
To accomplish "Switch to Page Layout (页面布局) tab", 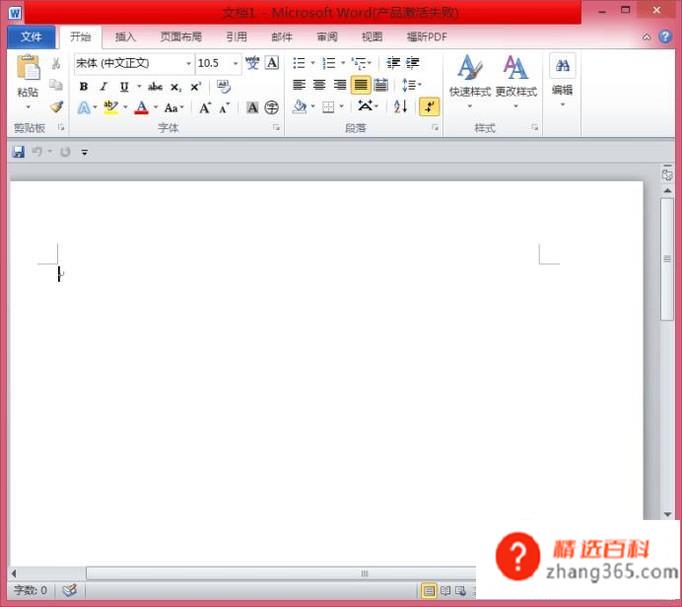I will [181, 37].
